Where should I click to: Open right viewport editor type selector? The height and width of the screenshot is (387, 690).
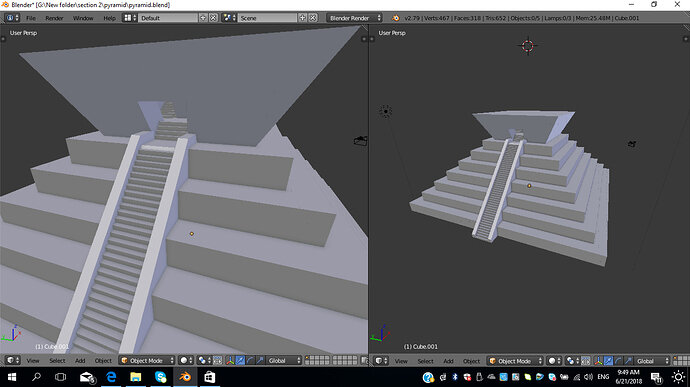[x=381, y=361]
